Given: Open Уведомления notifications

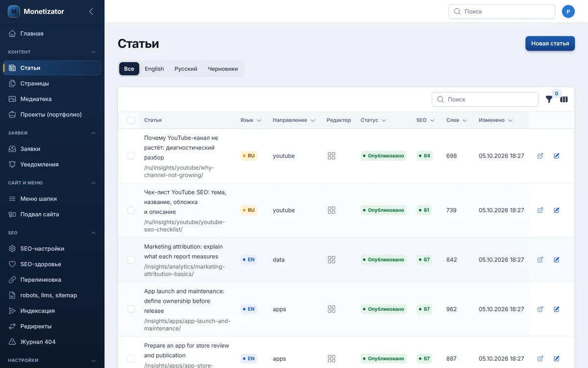Looking at the screenshot, I should pos(52,164).
